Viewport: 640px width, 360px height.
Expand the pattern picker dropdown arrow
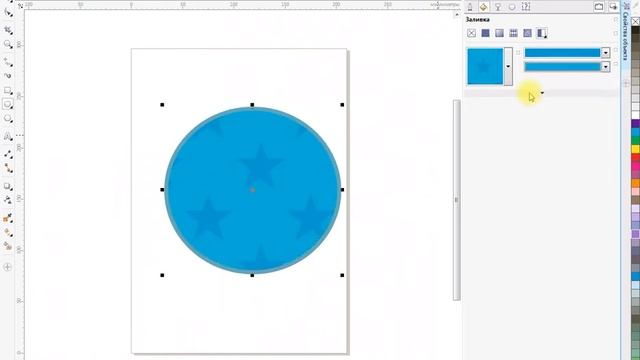coord(508,67)
